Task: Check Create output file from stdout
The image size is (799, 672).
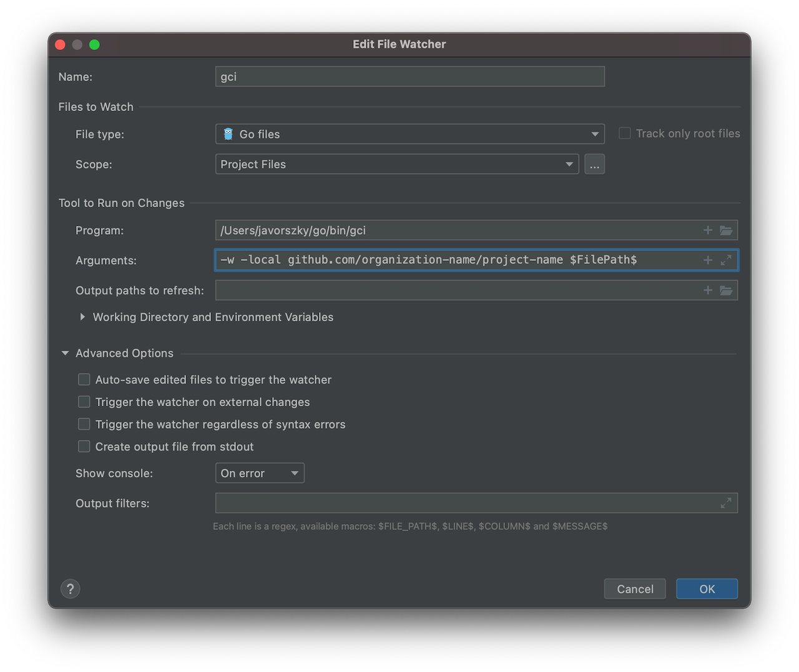Action: pyautogui.click(x=84, y=446)
